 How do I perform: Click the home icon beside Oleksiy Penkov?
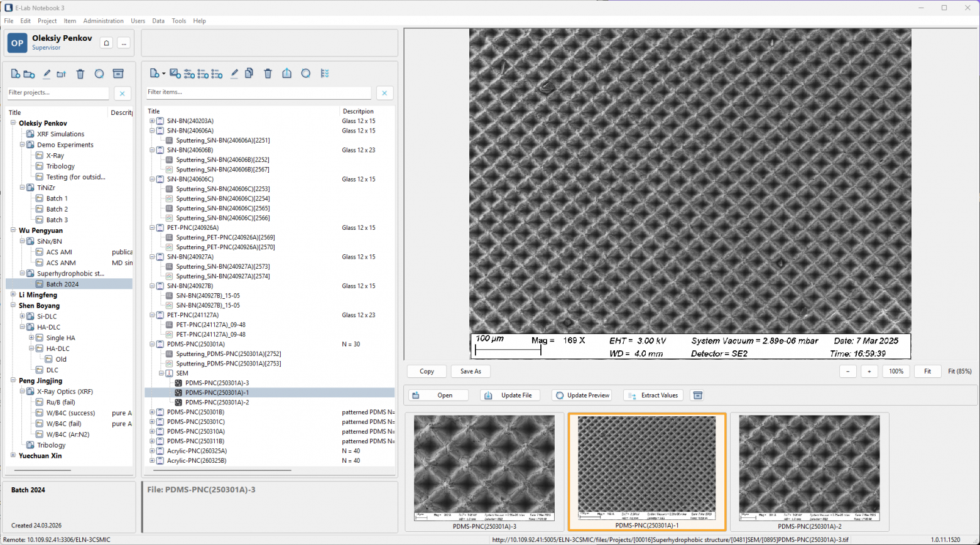click(x=107, y=43)
